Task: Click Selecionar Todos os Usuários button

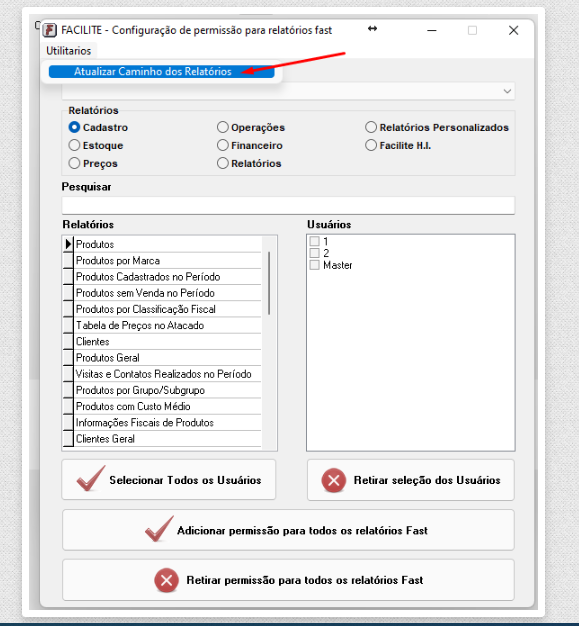Action: 169,479
